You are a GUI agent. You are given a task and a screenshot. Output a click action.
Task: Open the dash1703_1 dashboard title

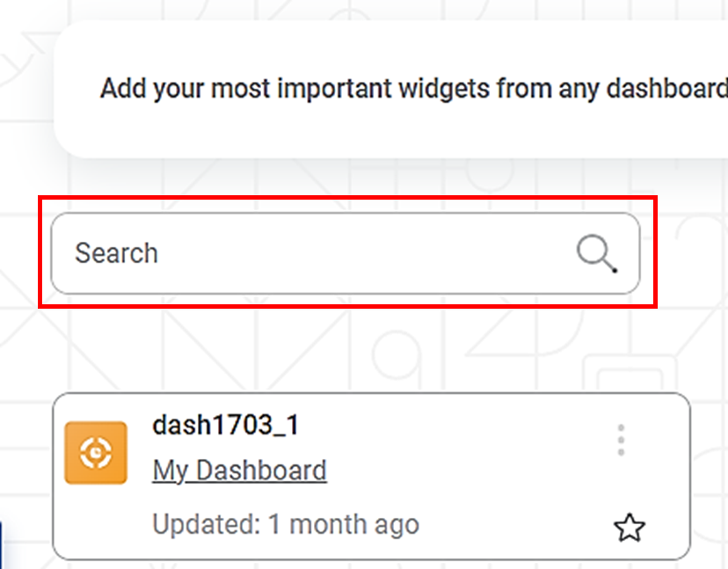[x=225, y=426]
